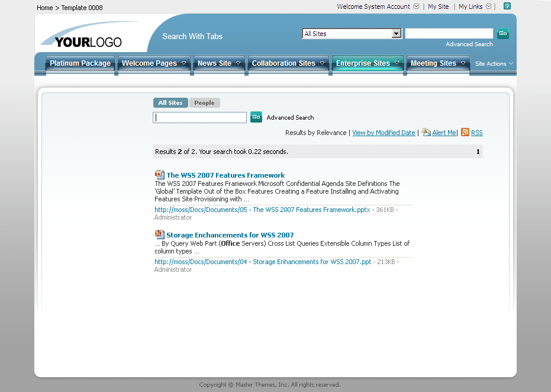Switch to the People search tab
The image size is (551, 392).
[204, 102]
